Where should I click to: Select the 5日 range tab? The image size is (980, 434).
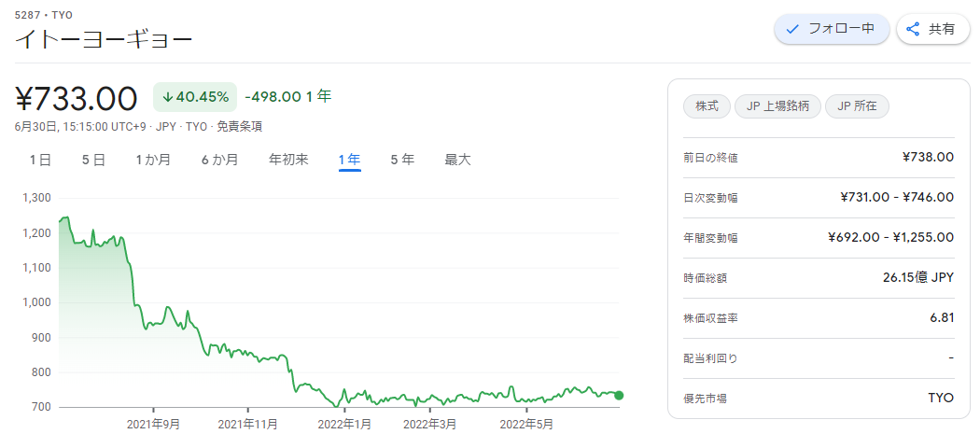pos(93,161)
